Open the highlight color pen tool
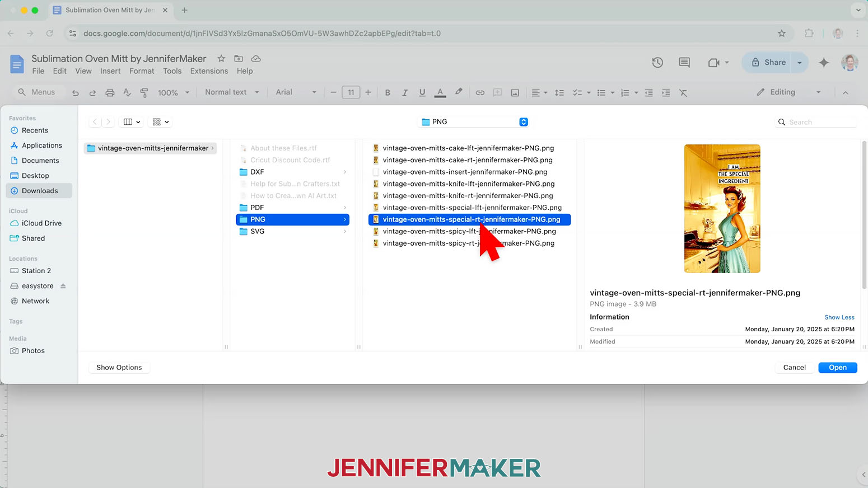Image resolution: width=868 pixels, height=488 pixels. tap(459, 92)
